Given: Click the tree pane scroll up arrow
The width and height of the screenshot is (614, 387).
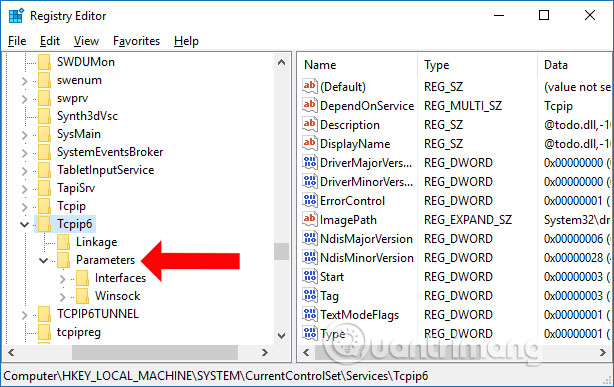Looking at the screenshot, I should (281, 62).
